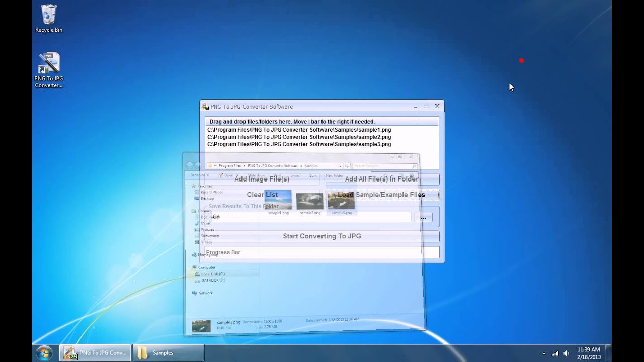Switch to PNG To JPG Conv... taskbar button

click(x=95, y=353)
